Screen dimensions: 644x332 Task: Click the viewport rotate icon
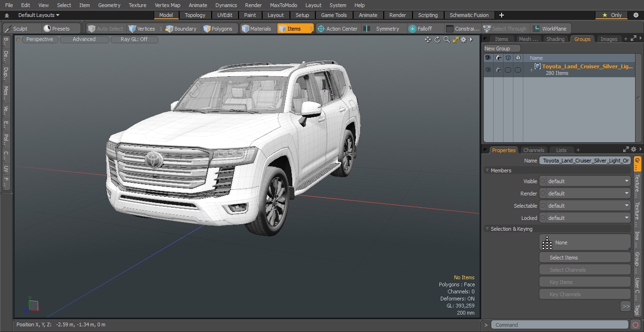point(437,40)
